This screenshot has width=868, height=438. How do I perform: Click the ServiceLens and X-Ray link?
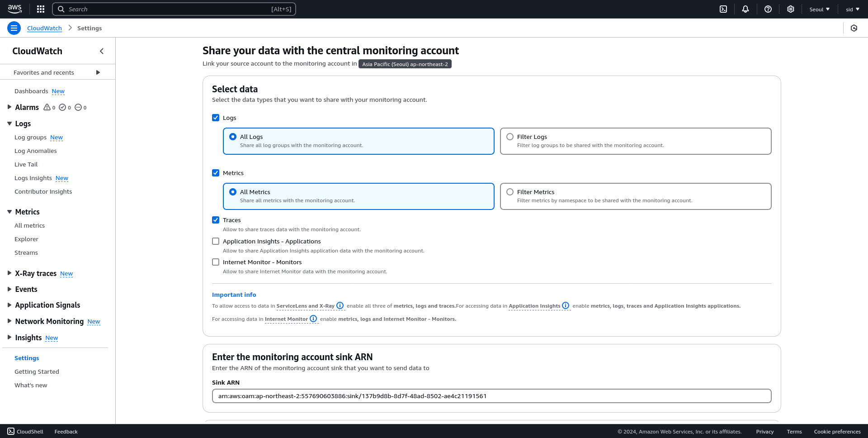[305, 306]
